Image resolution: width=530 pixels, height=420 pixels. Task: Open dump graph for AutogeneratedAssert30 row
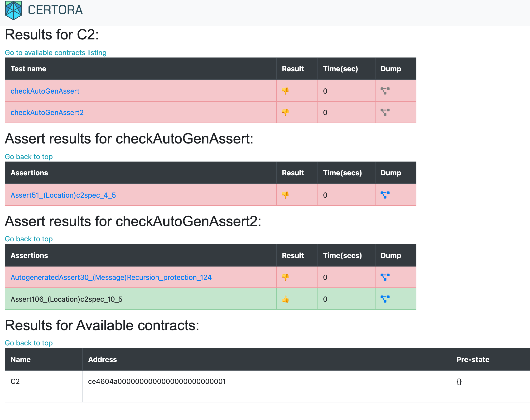385,277
